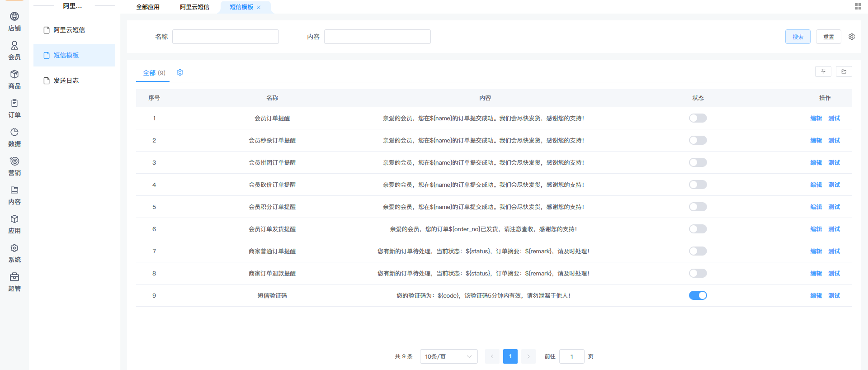Switch to the 阿里云短信 top tab

[194, 7]
